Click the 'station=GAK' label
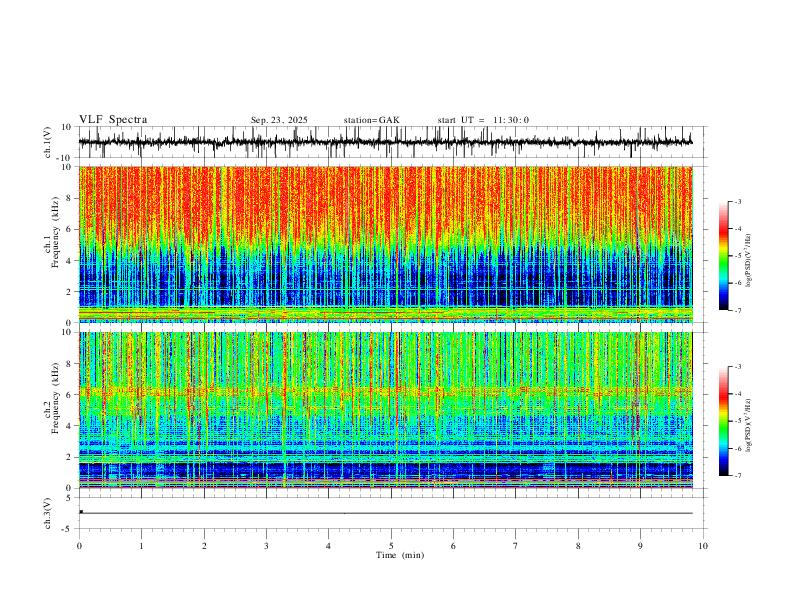The image size is (792, 612). pos(371,120)
